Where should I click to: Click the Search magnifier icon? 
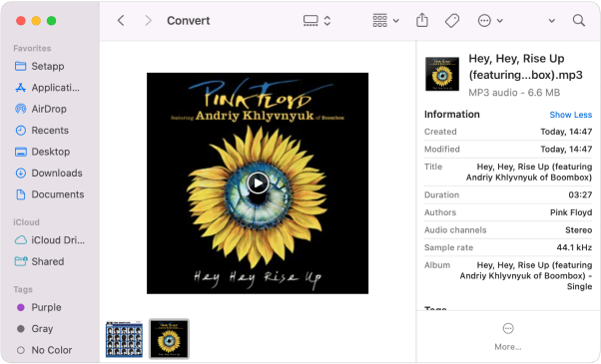(579, 20)
